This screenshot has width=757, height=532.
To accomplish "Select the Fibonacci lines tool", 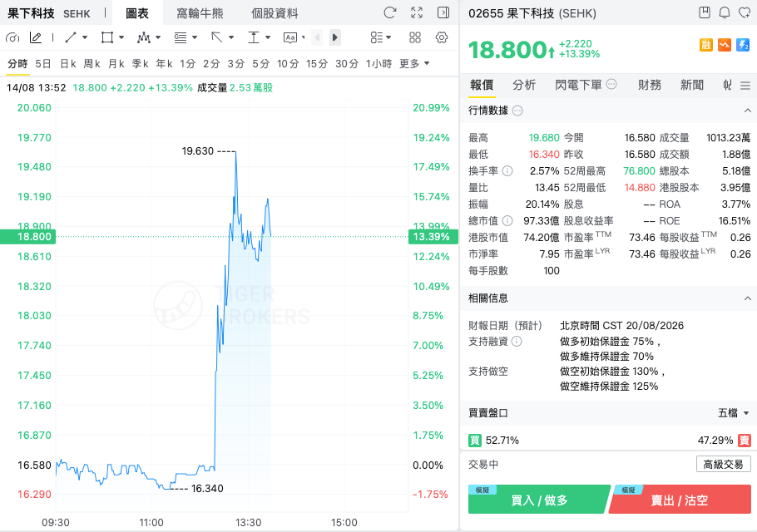I will pyautogui.click(x=181, y=37).
